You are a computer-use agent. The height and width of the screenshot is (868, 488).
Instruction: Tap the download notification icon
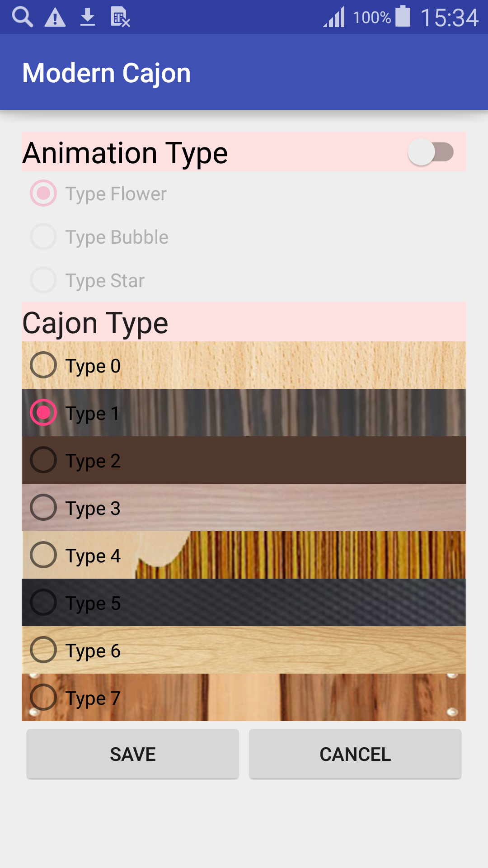click(x=88, y=18)
